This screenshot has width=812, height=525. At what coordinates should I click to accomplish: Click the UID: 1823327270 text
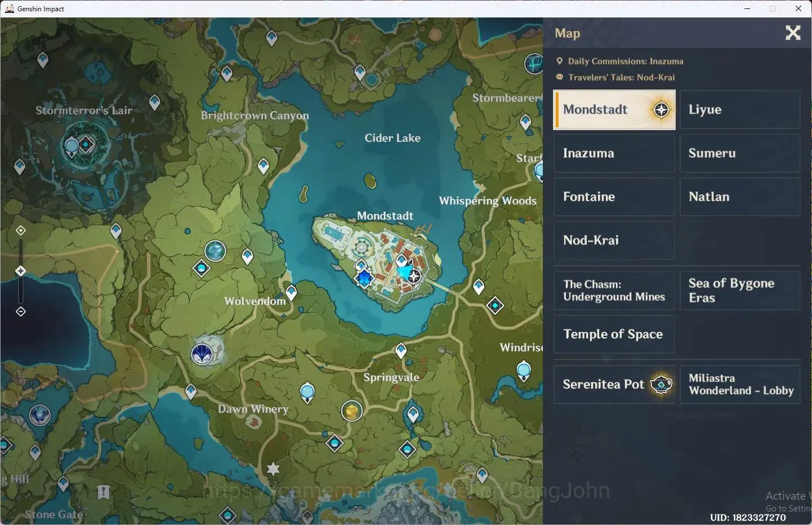(x=748, y=517)
